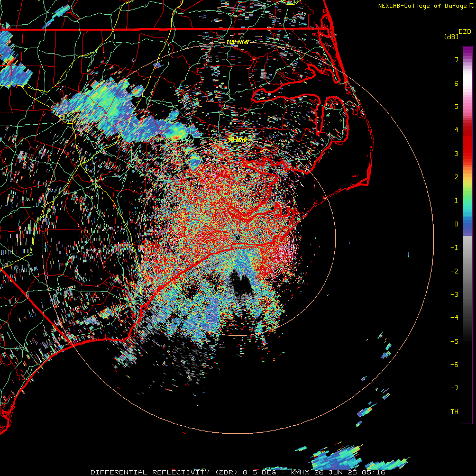476x476 pixels.
Task: Click the 26 JUN 25 date text
Action: coord(335,472)
